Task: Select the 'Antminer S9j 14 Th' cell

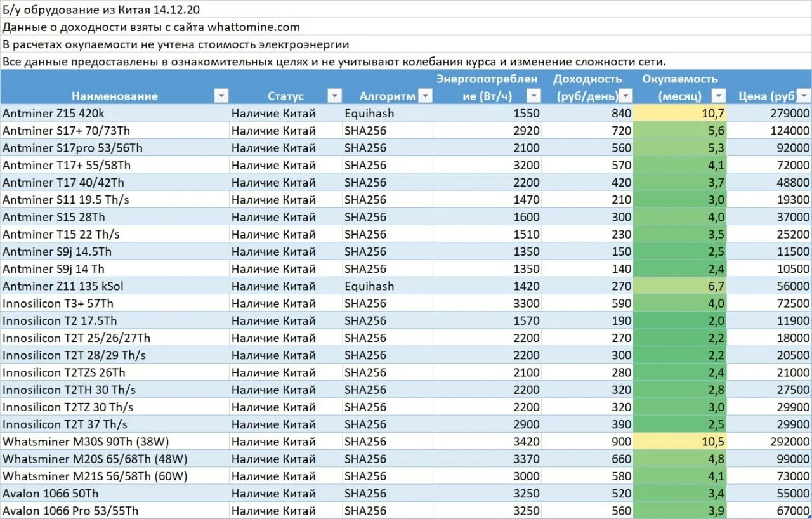Action: pos(114,268)
